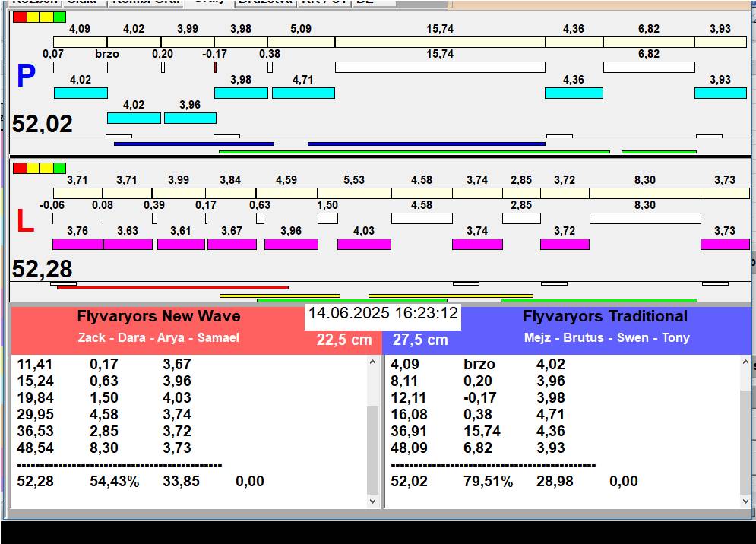The width and height of the screenshot is (756, 544).
Task: Click the long red bar under lane L
Action: click(x=172, y=287)
